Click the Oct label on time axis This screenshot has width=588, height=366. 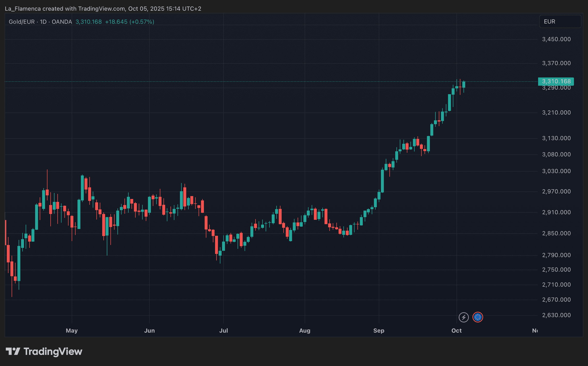click(456, 331)
